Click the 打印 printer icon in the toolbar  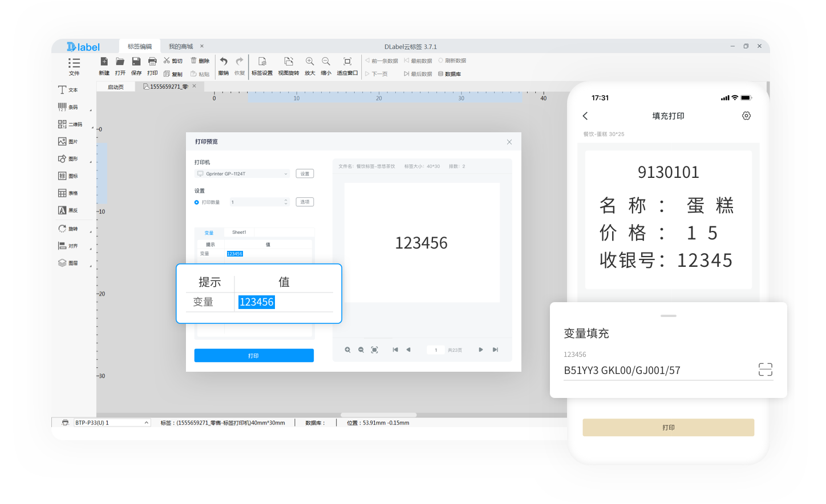point(152,62)
